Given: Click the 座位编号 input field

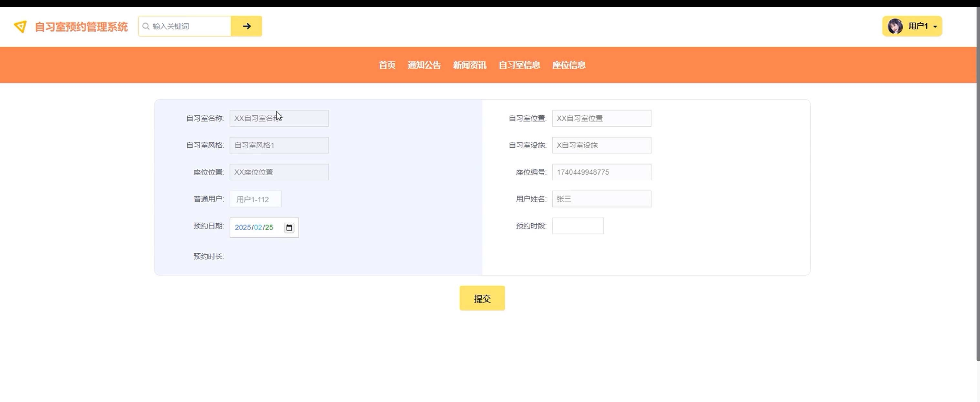Looking at the screenshot, I should tap(601, 172).
